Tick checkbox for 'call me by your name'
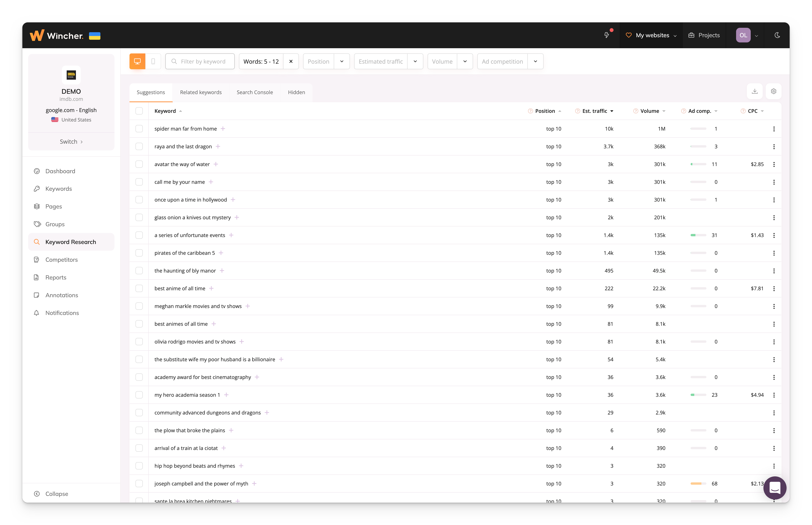Image resolution: width=812 pixels, height=525 pixels. pos(139,182)
